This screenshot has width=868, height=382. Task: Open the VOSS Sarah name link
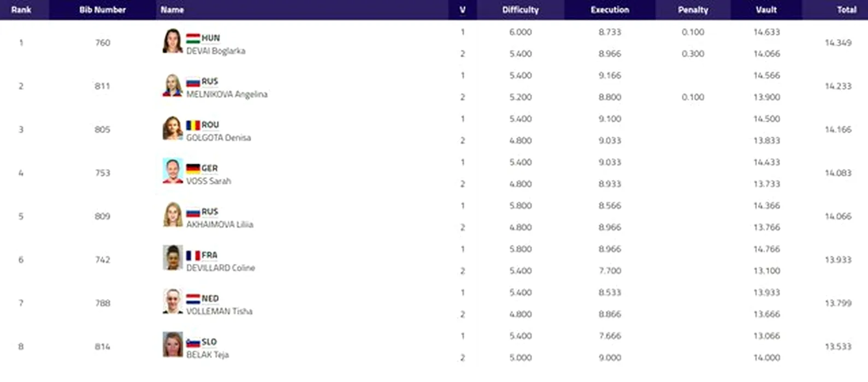pyautogui.click(x=209, y=181)
